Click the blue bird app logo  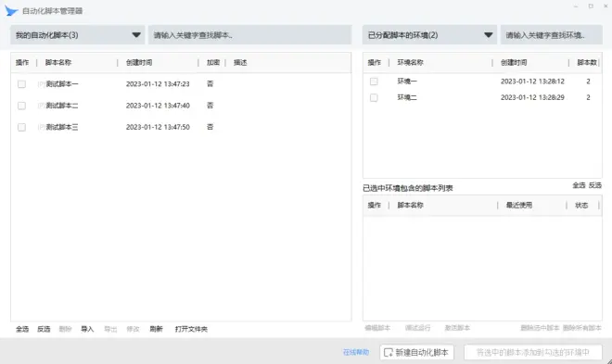point(11,10)
